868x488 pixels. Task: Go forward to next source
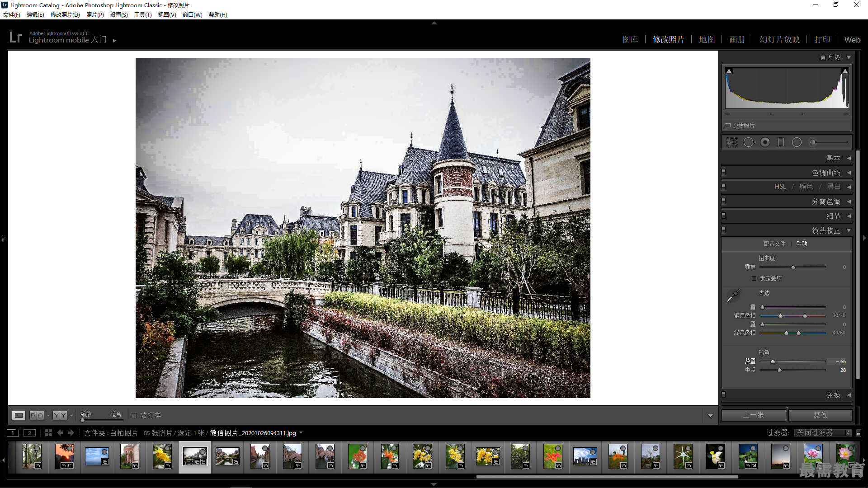(x=71, y=433)
